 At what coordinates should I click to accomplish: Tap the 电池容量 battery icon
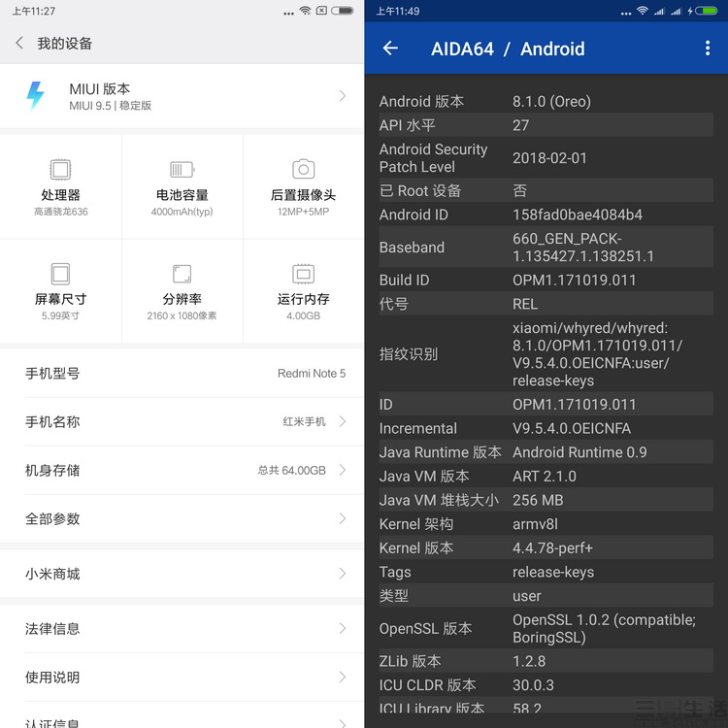pyautogui.click(x=182, y=170)
